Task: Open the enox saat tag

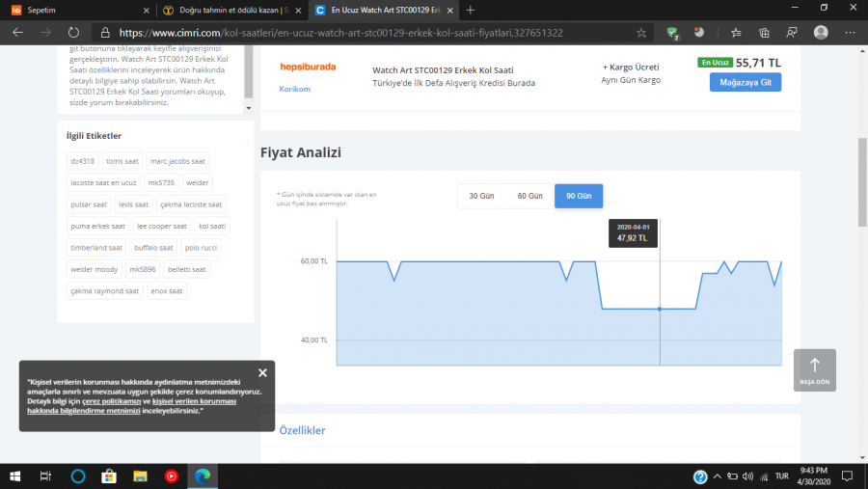Action: pos(167,290)
